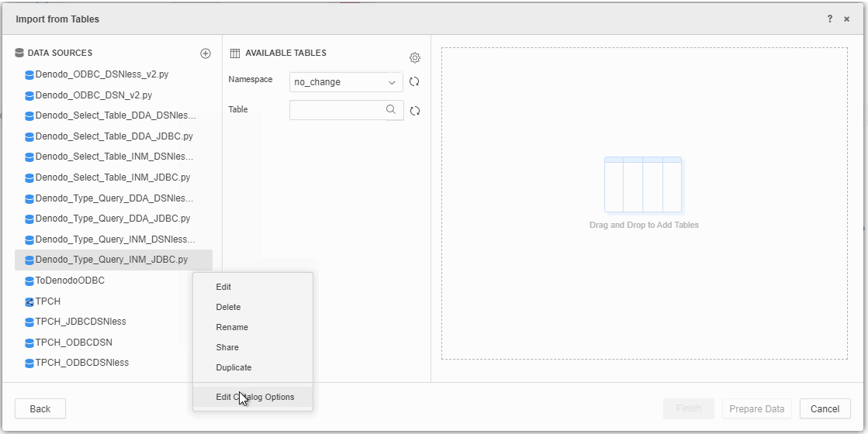Screen dimensions: 868x434
Task: Pick Rename from the context menu
Action: coord(232,327)
